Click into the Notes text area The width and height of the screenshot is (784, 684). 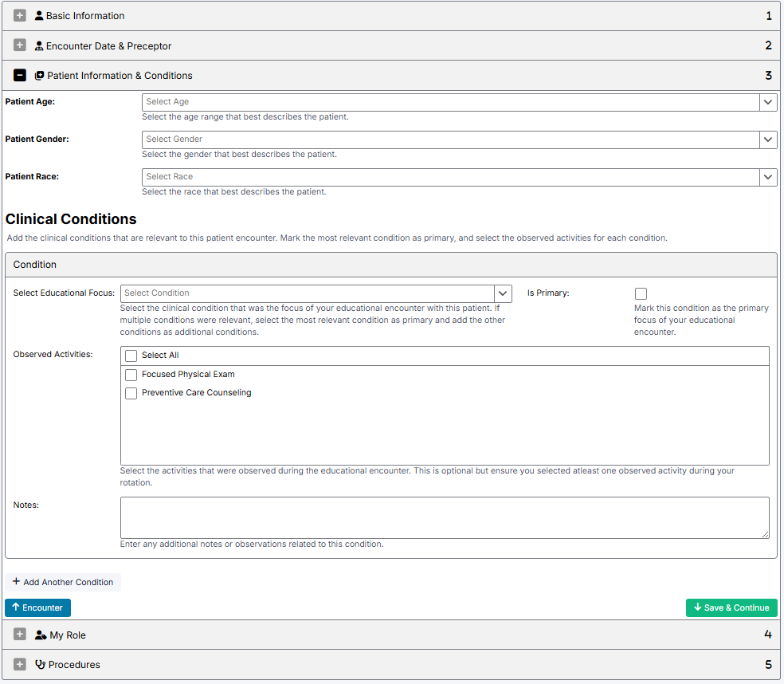(x=445, y=517)
